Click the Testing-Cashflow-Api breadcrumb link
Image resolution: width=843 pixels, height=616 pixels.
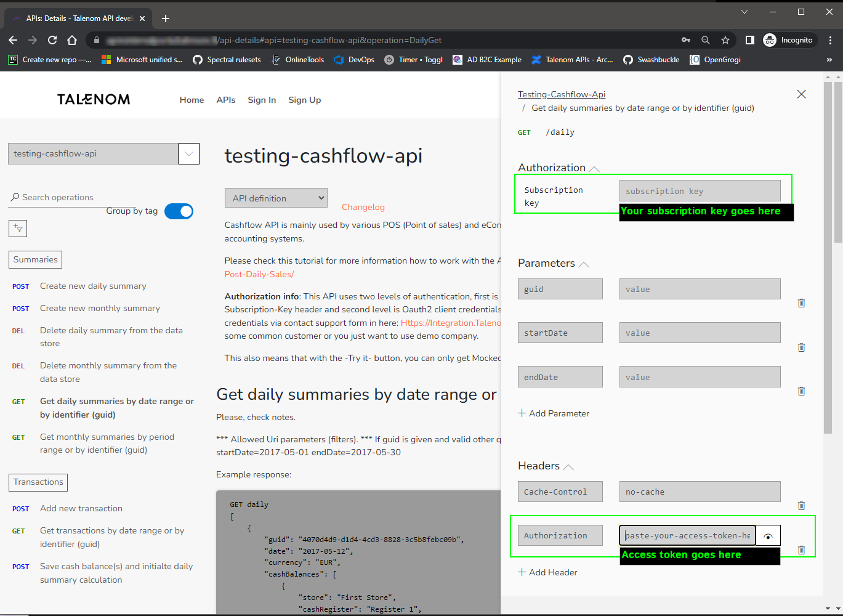pyautogui.click(x=562, y=94)
